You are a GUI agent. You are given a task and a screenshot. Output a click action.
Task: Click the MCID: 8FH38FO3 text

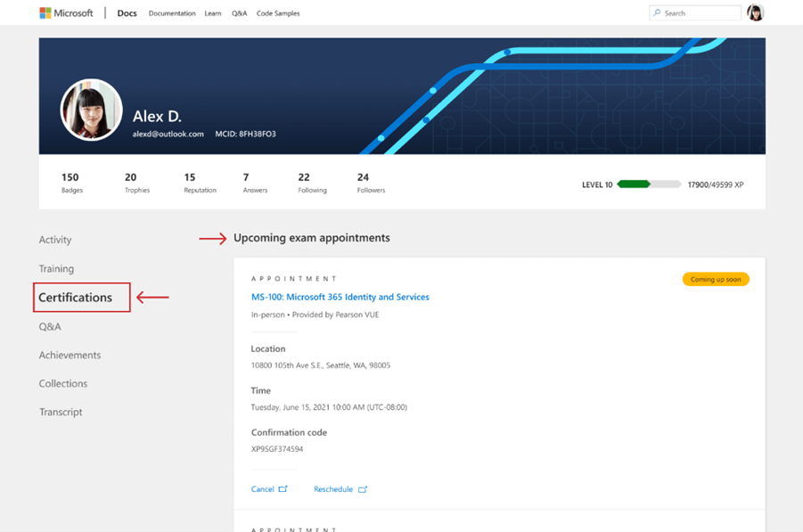pyautogui.click(x=245, y=135)
